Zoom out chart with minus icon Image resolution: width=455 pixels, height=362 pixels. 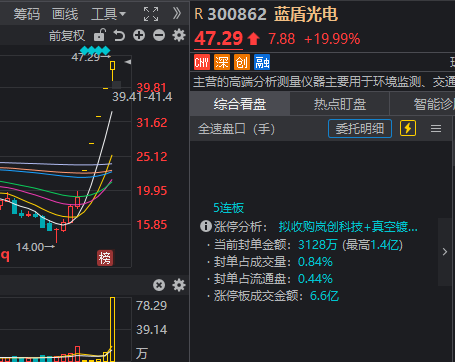pyautogui.click(x=159, y=35)
